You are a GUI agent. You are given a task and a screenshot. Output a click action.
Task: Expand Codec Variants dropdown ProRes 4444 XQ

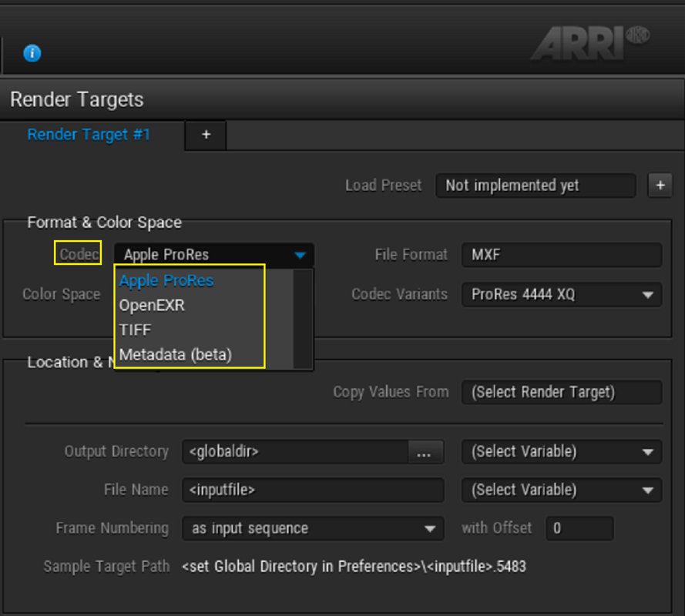(x=562, y=295)
